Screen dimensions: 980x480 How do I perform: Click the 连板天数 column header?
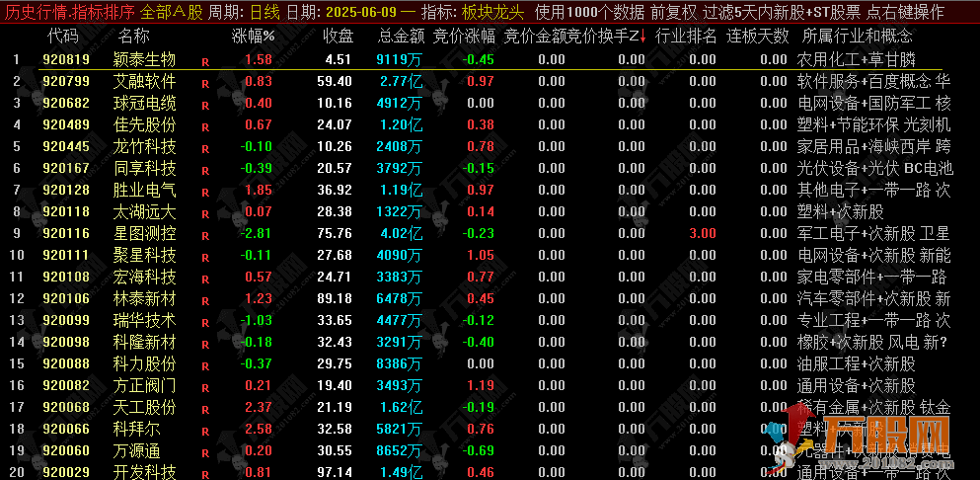[757, 37]
